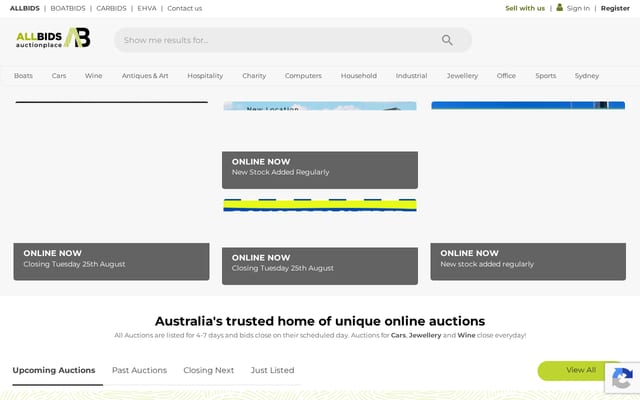Open the Charity category
Viewport: 640px width, 400px height.
coord(254,76)
